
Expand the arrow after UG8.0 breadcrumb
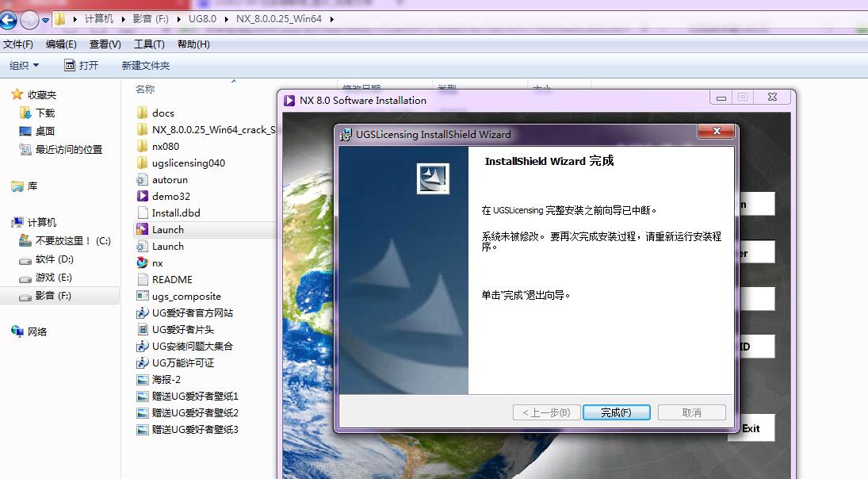227,19
